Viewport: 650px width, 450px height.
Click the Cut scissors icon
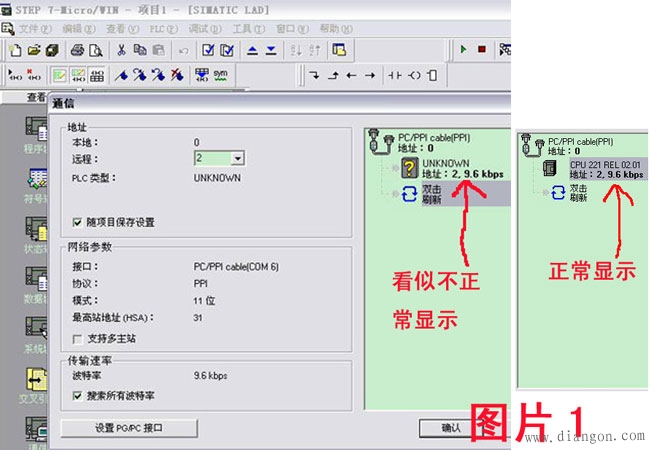pos(121,49)
